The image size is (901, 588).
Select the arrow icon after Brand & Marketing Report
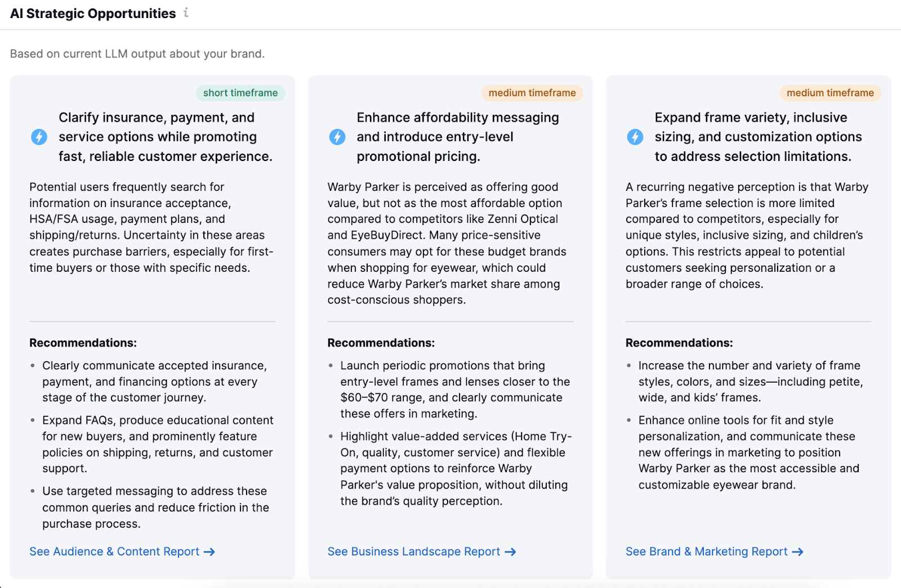pos(799,552)
